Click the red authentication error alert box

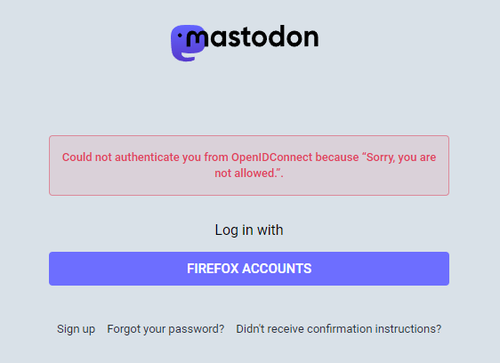pos(249,165)
